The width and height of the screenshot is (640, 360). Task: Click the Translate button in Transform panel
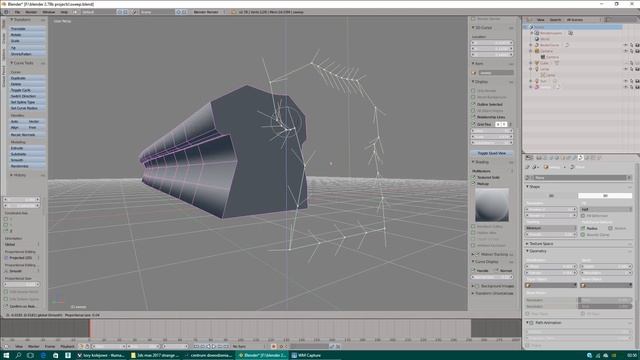pos(27,29)
